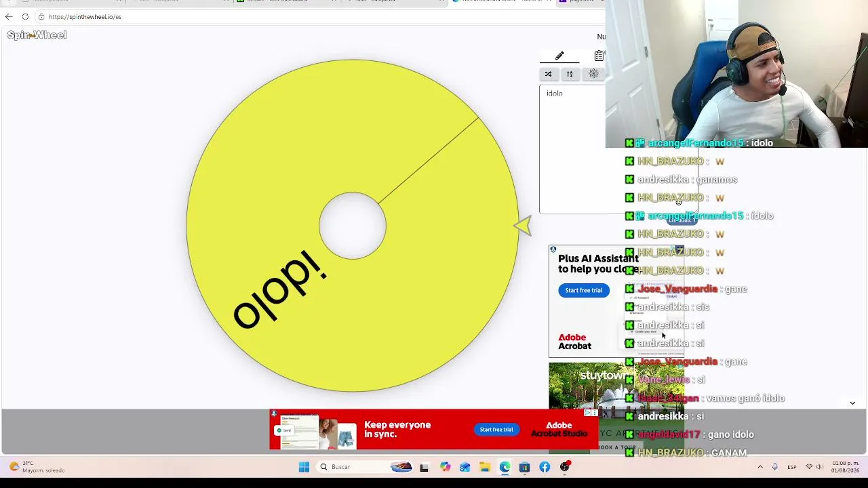
Task: Open the gear settings button above entries
Action: [x=593, y=74]
